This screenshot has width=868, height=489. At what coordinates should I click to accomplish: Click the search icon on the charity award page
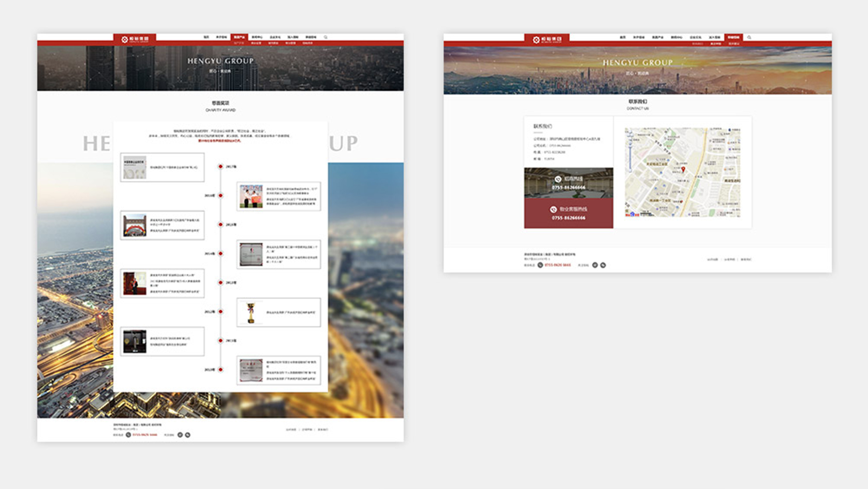(x=325, y=37)
